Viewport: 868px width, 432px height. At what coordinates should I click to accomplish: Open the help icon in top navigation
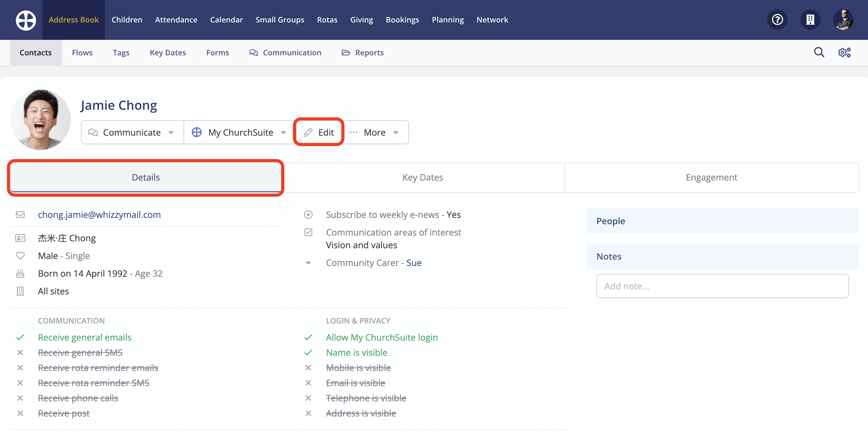(777, 20)
